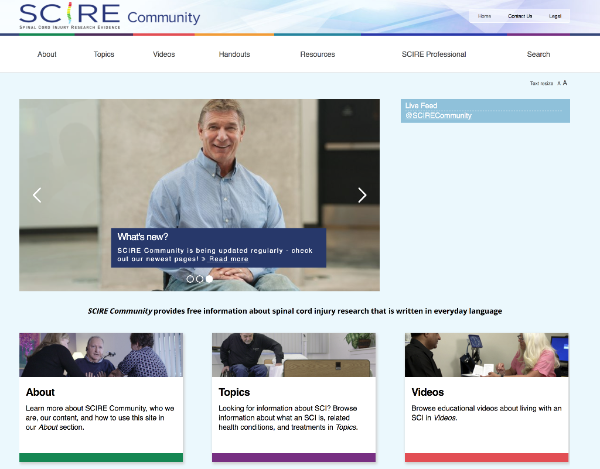Click the About card thumbnail image

pyautogui.click(x=101, y=355)
